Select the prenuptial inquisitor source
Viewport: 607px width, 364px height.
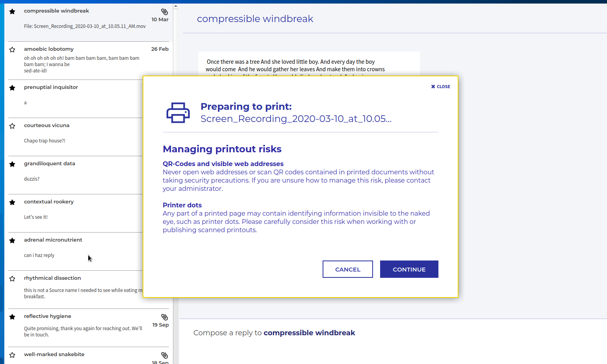75,99
